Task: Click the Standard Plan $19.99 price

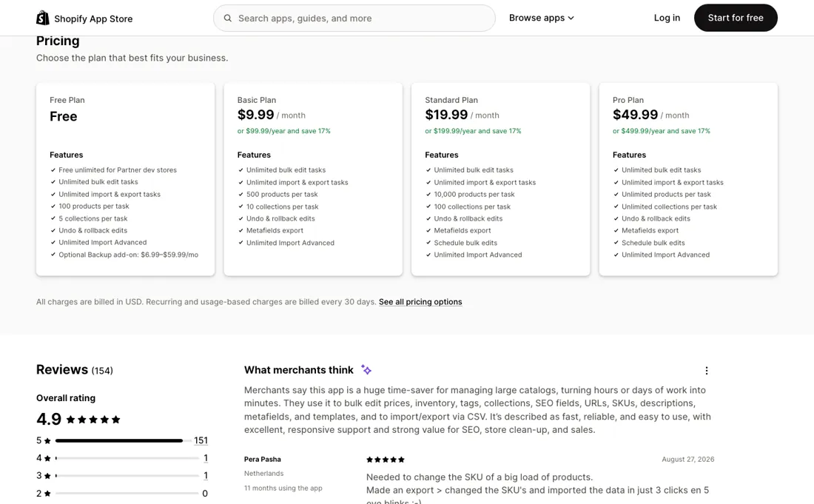Action: [446, 115]
